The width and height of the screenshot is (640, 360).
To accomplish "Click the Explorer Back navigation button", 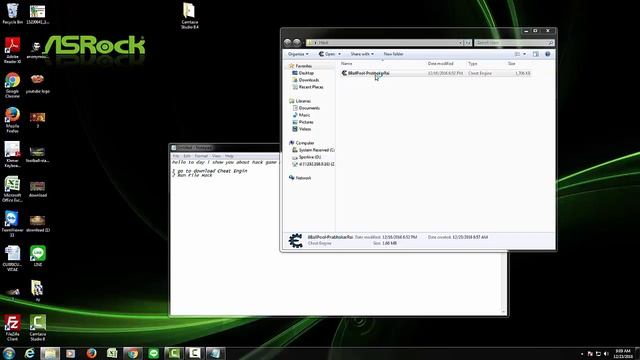I will coord(287,42).
